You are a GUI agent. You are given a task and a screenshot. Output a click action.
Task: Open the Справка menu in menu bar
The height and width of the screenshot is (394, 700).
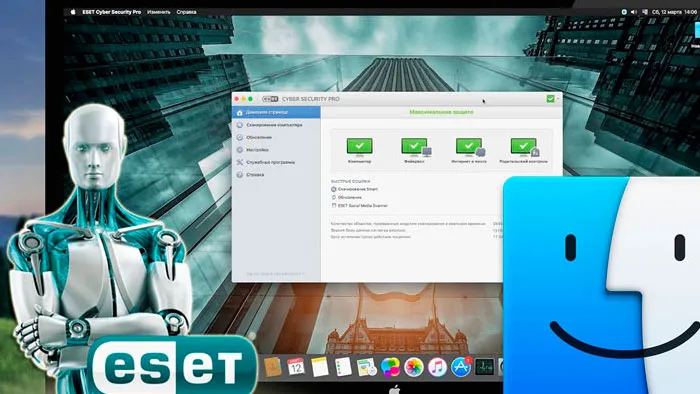click(186, 12)
